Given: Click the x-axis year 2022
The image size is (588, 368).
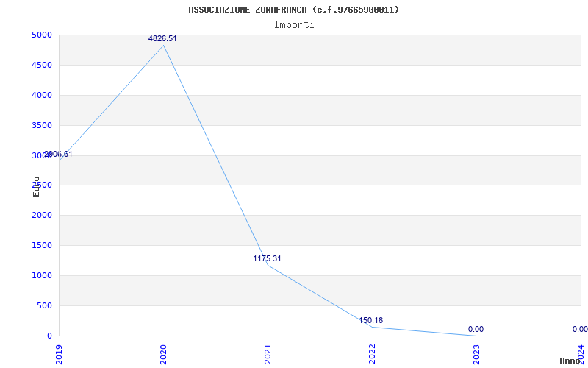Looking at the screenshot, I should (372, 355).
